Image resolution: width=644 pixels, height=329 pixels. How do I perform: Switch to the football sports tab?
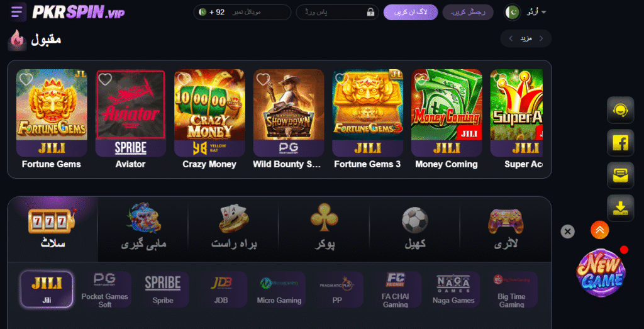click(x=415, y=228)
